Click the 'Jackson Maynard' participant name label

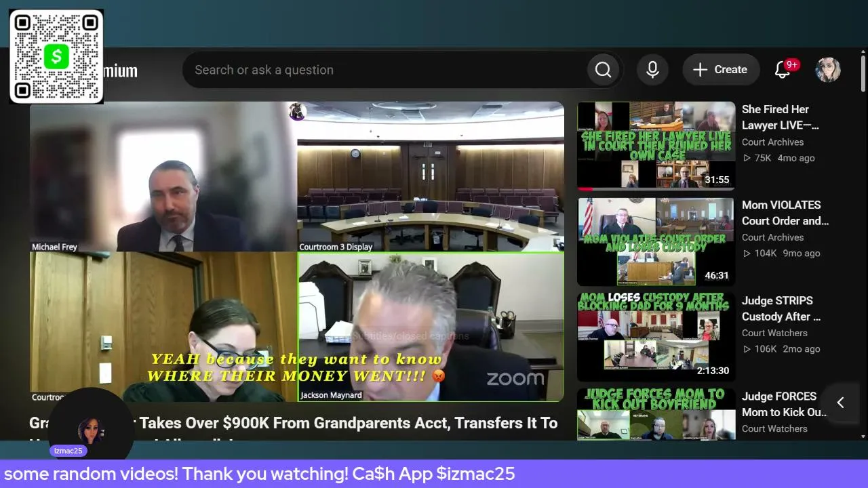click(x=330, y=395)
